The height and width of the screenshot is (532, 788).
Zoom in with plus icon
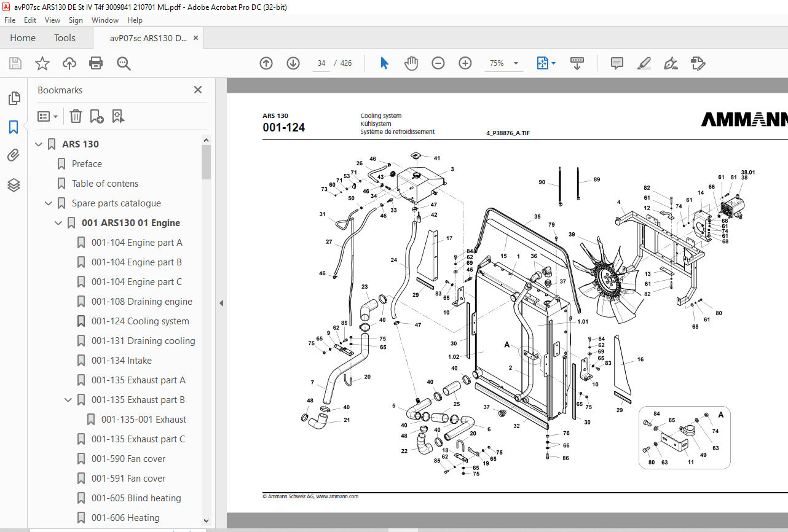pyautogui.click(x=465, y=63)
